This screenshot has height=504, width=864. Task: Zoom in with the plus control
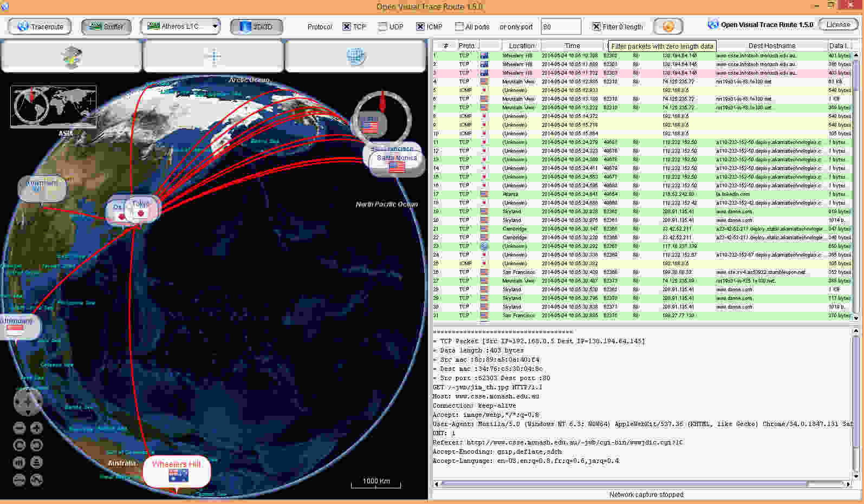pyautogui.click(x=36, y=428)
